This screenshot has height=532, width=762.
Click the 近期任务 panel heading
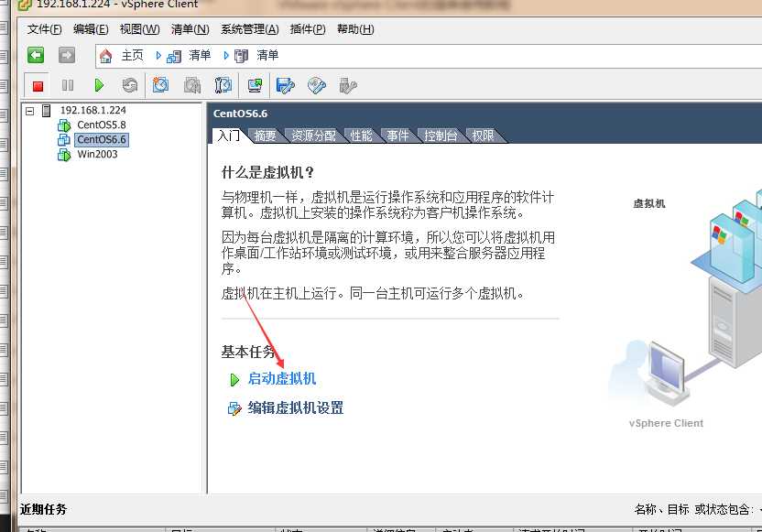click(x=43, y=509)
